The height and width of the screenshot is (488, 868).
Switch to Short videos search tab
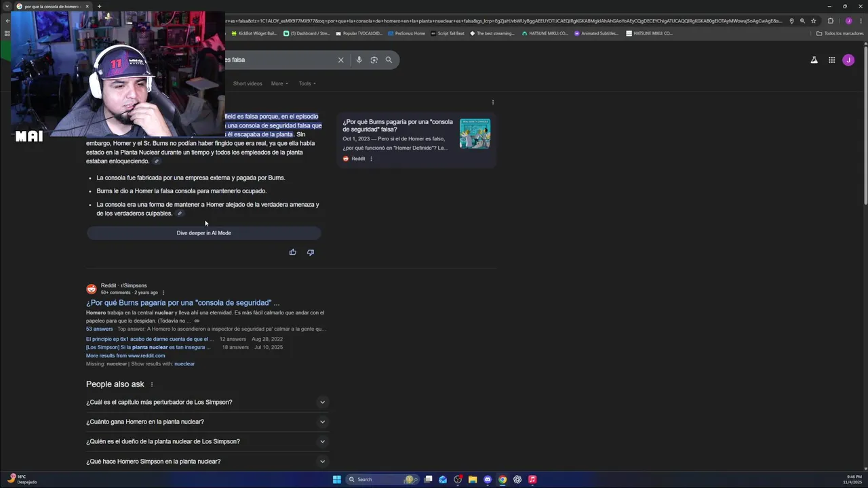tap(248, 83)
